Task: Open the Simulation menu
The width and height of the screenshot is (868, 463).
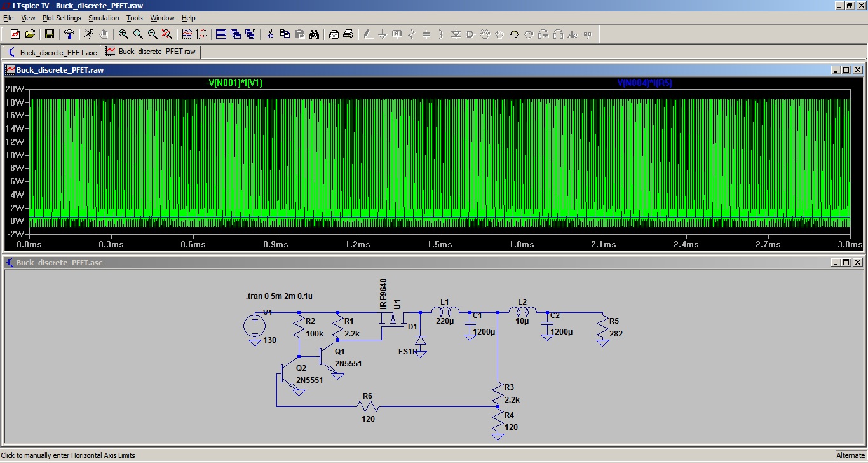Action: (x=104, y=18)
